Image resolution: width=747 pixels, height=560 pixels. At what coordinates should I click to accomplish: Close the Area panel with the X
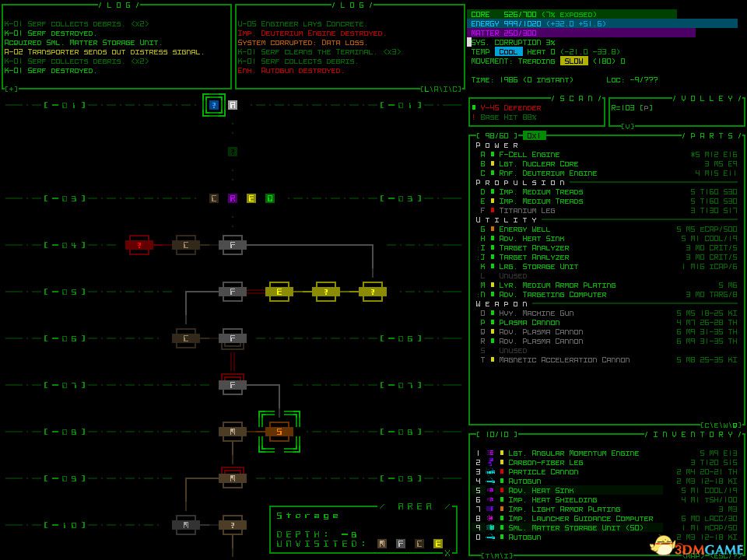(x=447, y=553)
